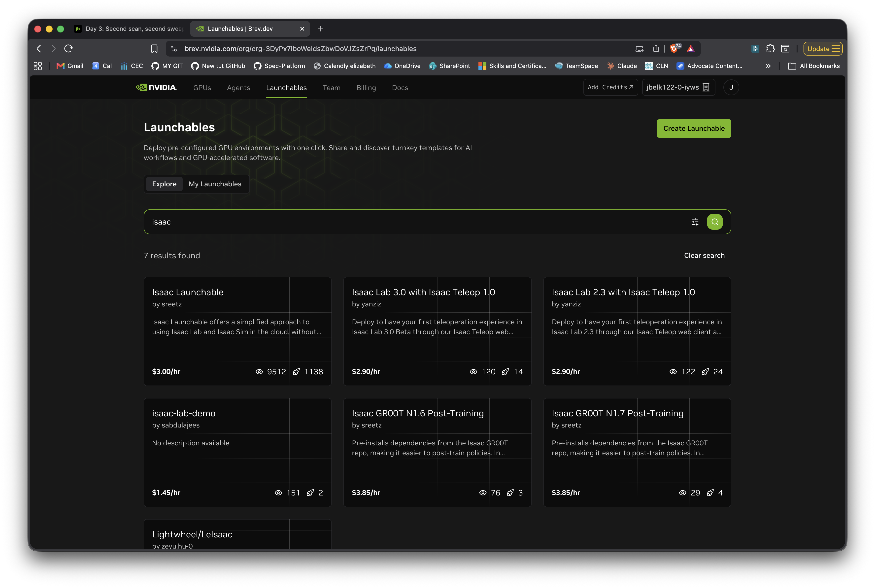Open Isaac Lab 3.0 with Isaac Teleop card
Image resolution: width=875 pixels, height=588 pixels.
[x=437, y=331]
